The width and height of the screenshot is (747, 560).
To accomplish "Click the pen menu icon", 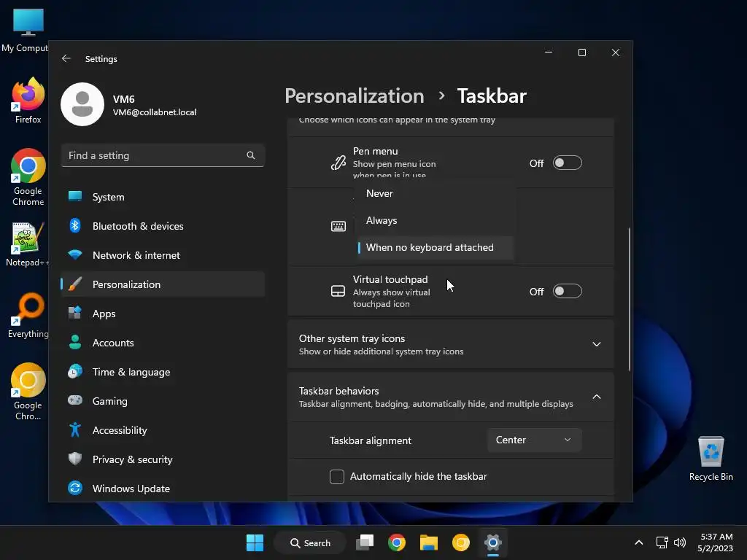I will [x=338, y=163].
